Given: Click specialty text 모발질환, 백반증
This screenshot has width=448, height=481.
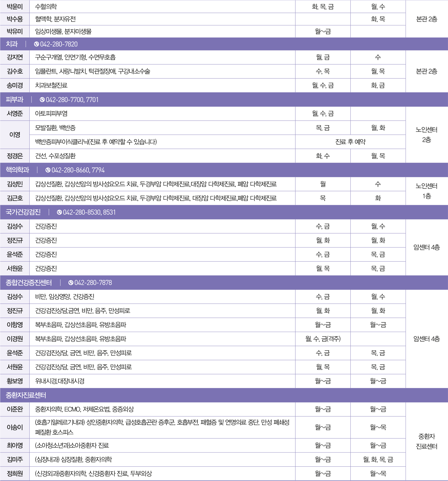Looking at the screenshot, I should pyautogui.click(x=55, y=128).
